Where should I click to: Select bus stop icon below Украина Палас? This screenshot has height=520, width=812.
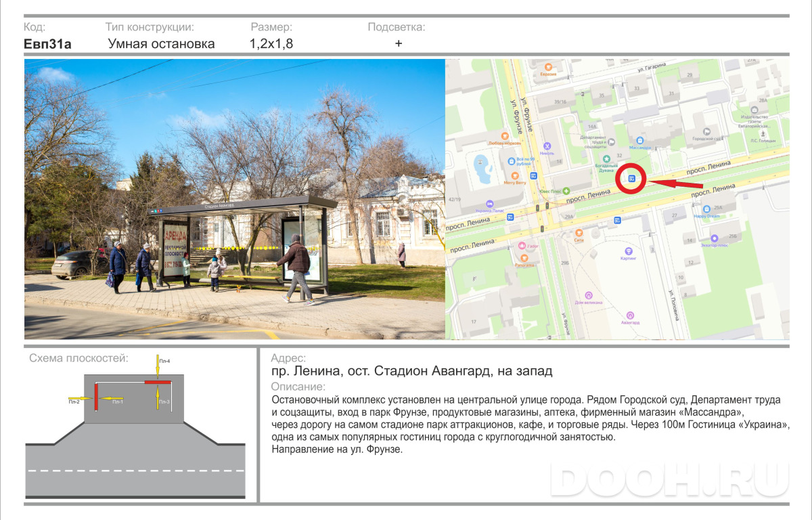tap(511, 217)
